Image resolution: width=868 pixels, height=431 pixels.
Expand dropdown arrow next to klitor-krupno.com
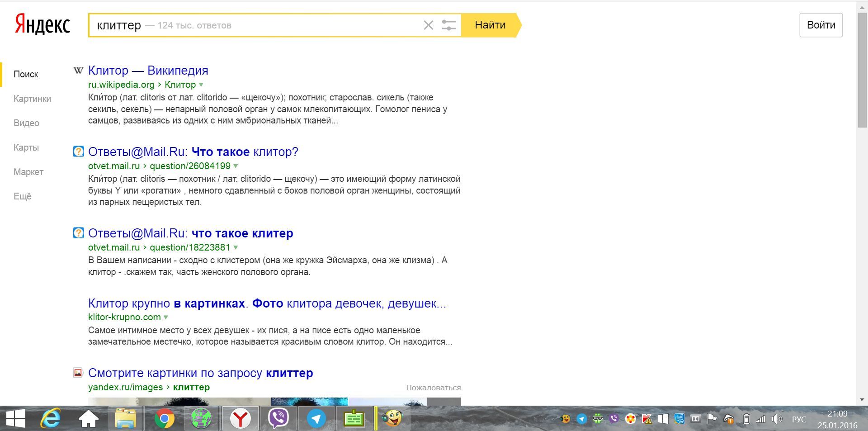coord(166,317)
